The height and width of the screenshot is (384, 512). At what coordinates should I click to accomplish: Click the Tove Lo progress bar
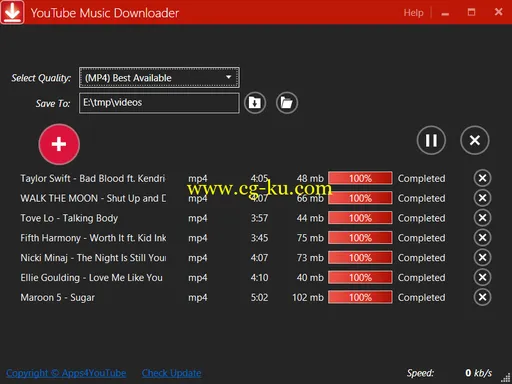click(x=360, y=218)
